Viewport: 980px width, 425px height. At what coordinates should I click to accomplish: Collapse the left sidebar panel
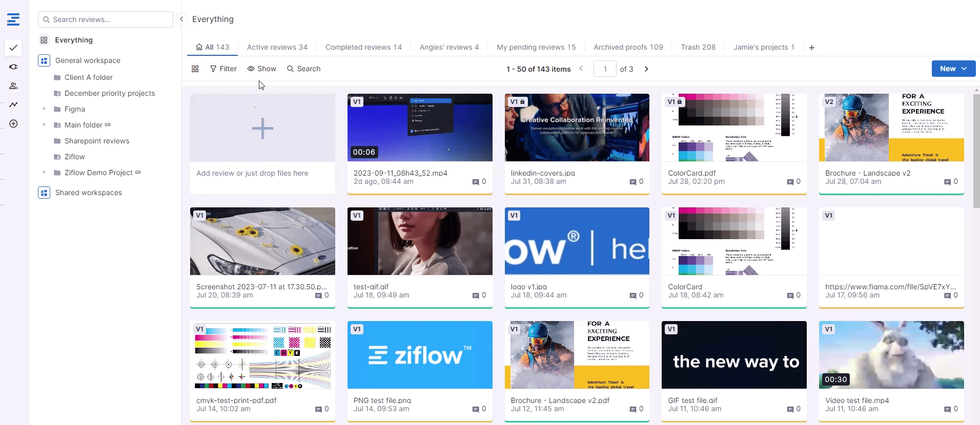[x=181, y=19]
